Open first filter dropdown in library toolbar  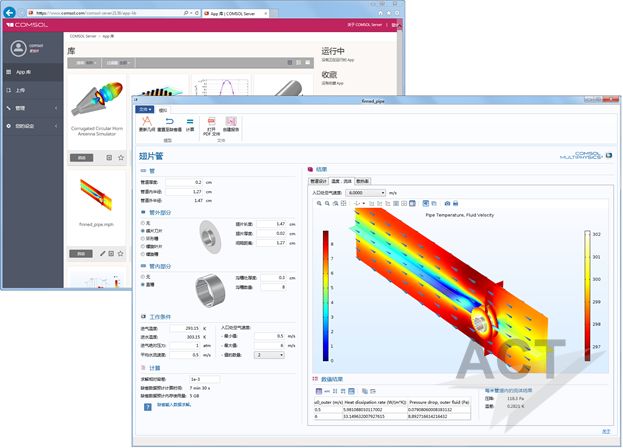85,63
